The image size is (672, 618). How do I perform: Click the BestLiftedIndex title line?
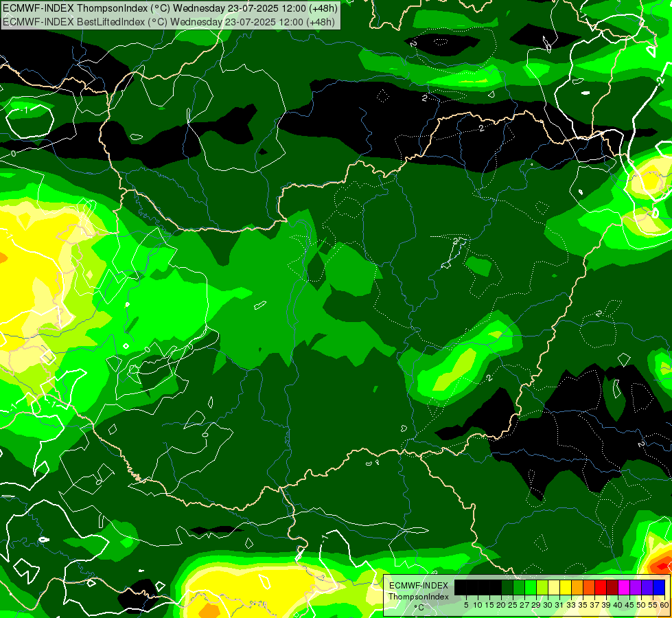point(168,21)
